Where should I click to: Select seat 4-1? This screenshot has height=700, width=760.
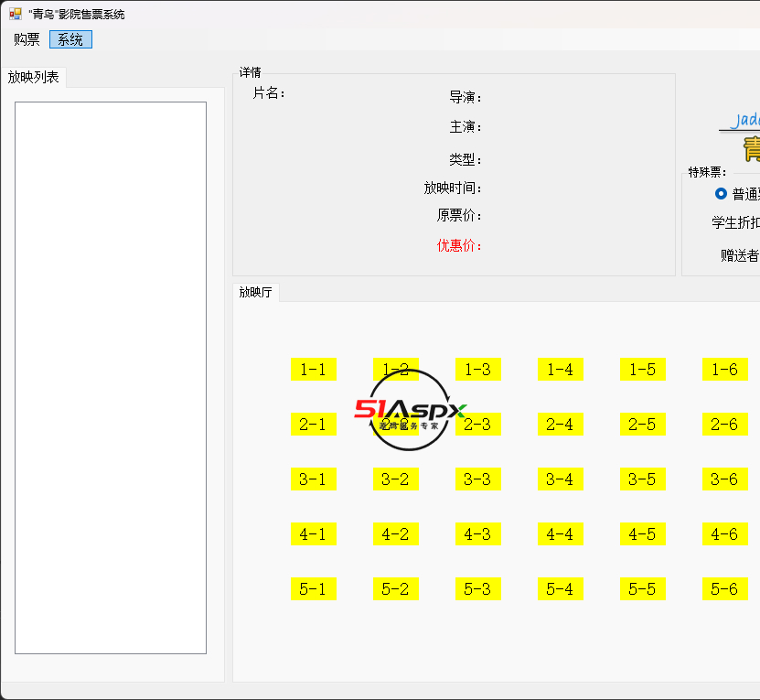314,533
